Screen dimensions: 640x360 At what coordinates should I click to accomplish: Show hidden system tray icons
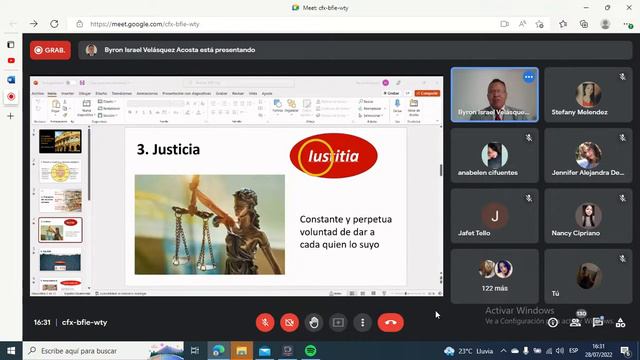coord(503,351)
